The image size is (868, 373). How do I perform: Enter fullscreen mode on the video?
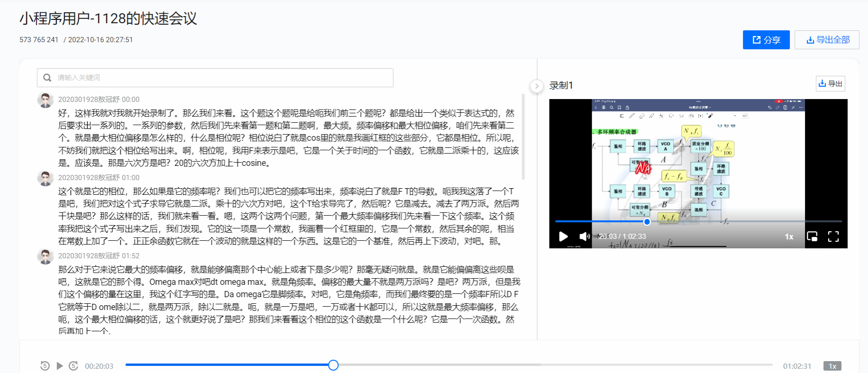[x=833, y=237]
